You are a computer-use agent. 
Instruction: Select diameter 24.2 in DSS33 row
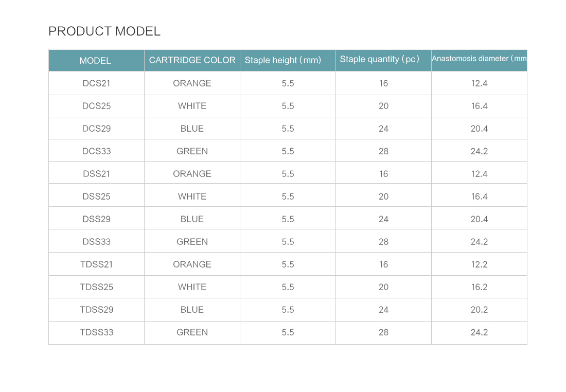[479, 242]
